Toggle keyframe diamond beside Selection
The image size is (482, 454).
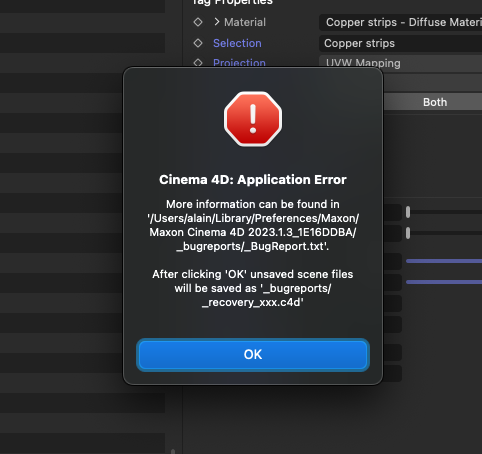click(x=198, y=43)
